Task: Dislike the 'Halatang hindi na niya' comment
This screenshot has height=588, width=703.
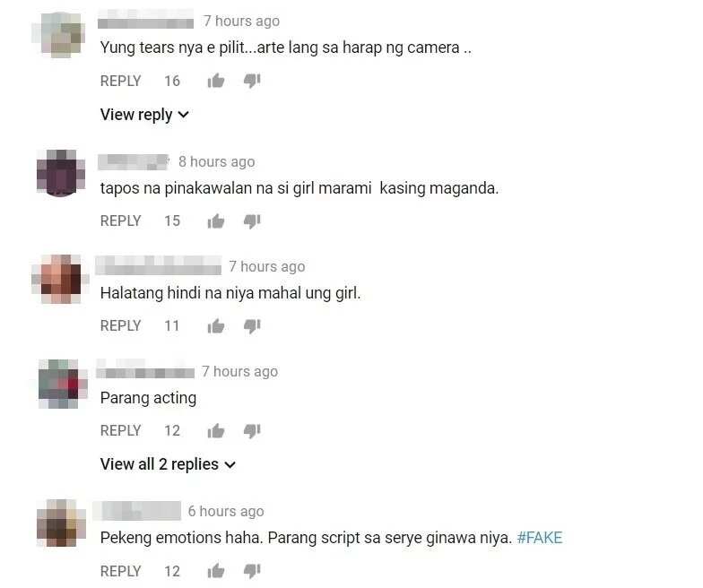Action: point(252,326)
